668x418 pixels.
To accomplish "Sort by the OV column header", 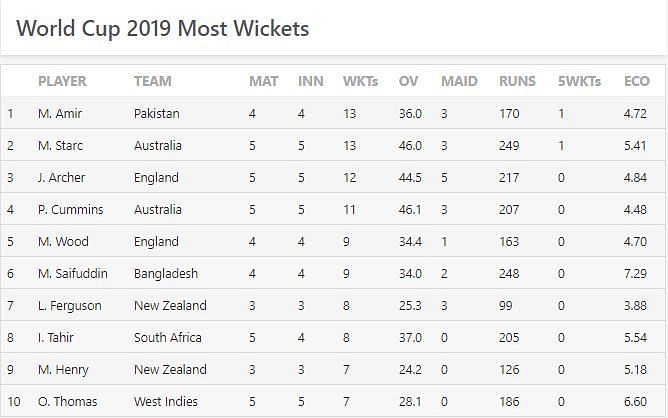I will (408, 81).
